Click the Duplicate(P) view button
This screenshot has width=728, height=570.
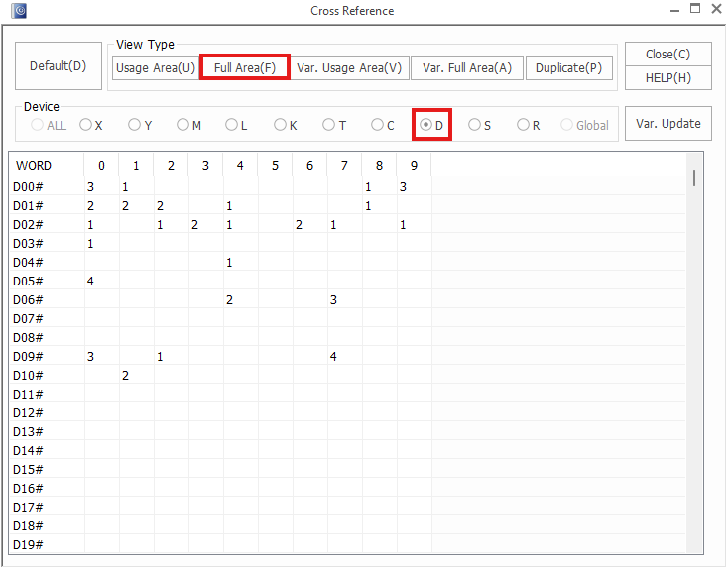point(568,68)
